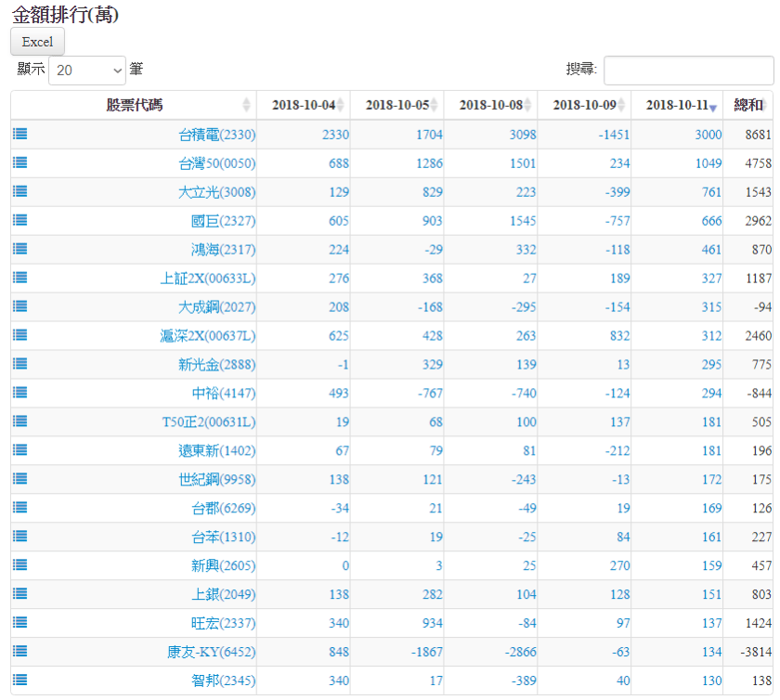Click the list icon beside 遠東新(1402)
This screenshot has width=780, height=700.
coord(20,450)
